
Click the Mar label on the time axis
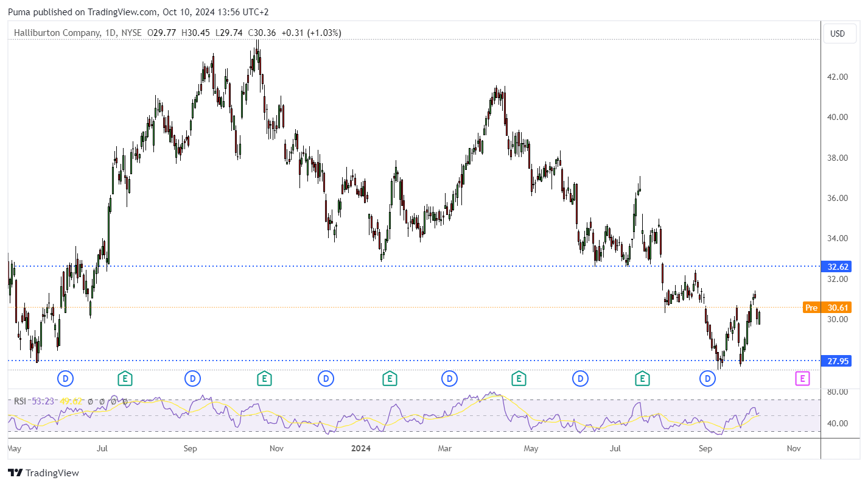(445, 448)
